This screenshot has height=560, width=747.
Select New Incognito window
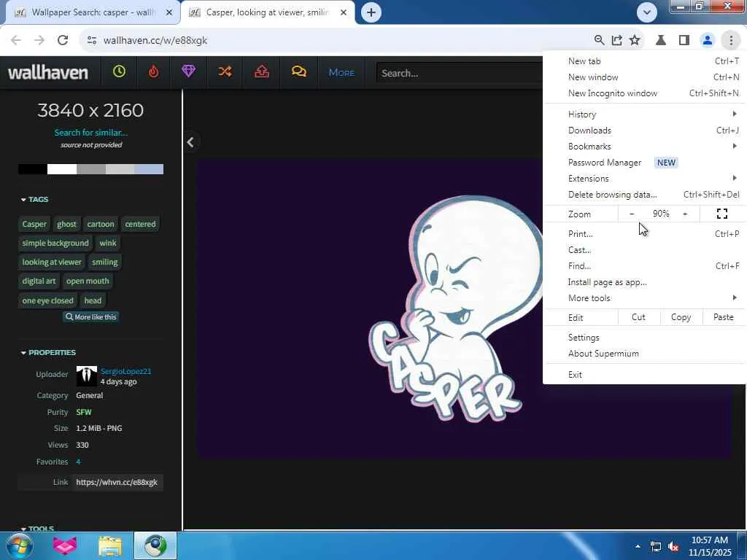pos(644,93)
